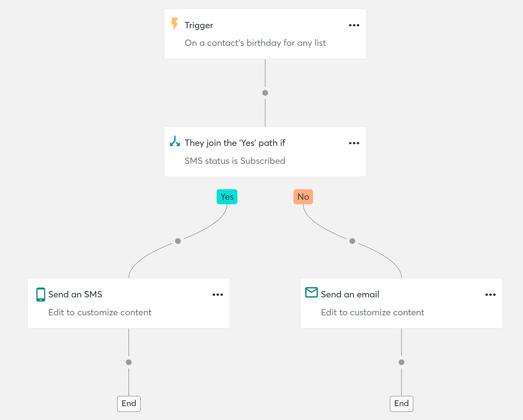
Task: Click the add-step dot below the Trigger
Action: 265,93
